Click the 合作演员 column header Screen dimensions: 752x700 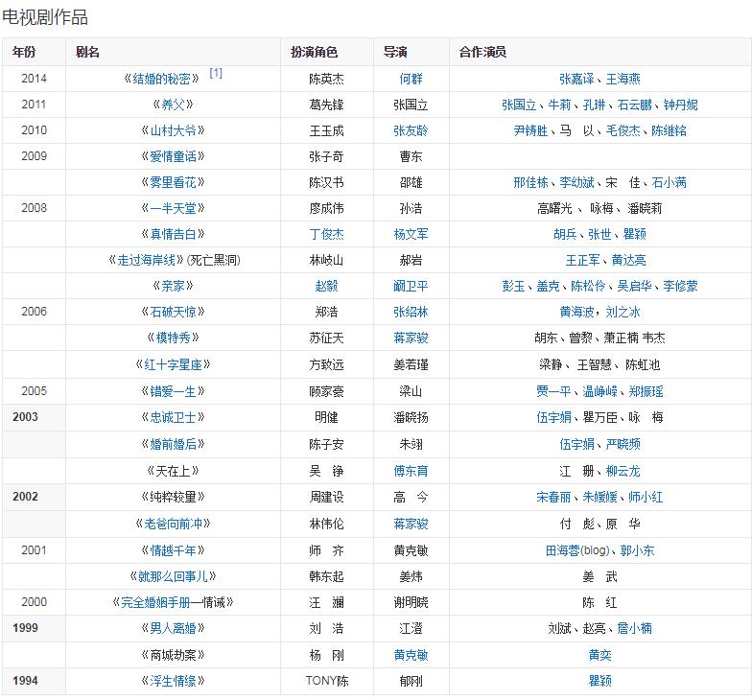click(x=482, y=52)
